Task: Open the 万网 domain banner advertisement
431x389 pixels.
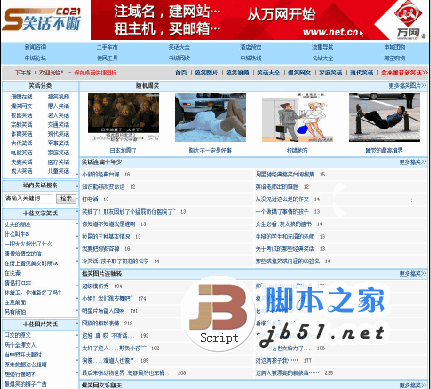Action: 260,20
